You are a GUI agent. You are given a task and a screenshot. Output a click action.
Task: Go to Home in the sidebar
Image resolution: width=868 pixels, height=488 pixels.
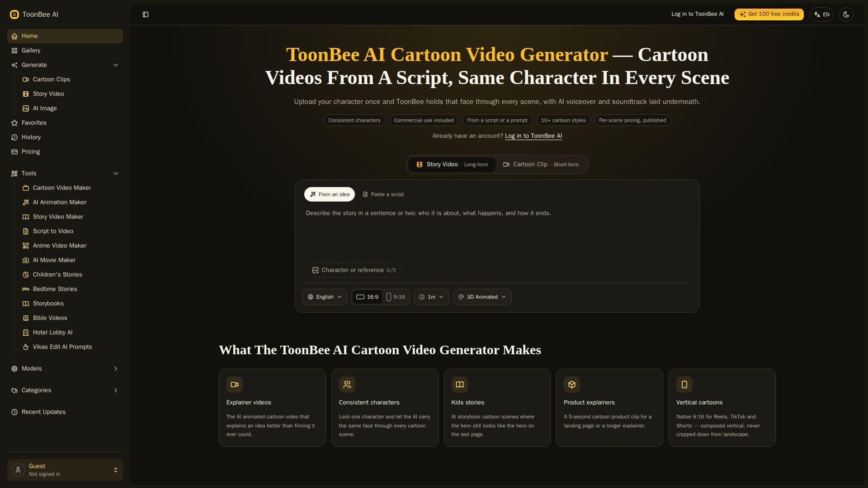tap(65, 36)
